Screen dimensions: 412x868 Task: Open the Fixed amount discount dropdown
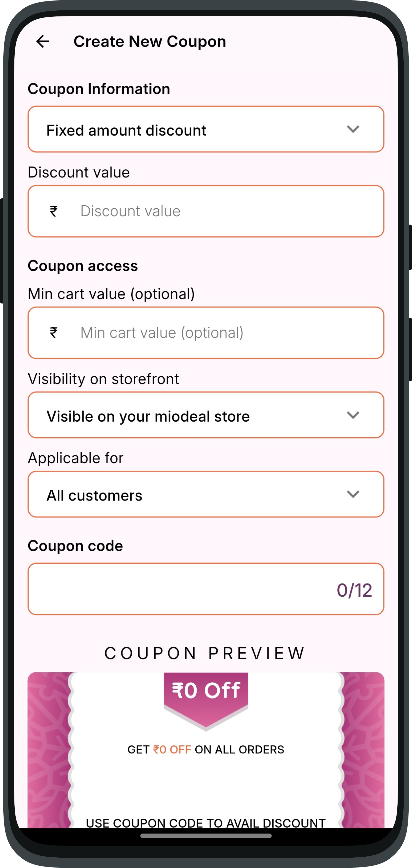[206, 129]
